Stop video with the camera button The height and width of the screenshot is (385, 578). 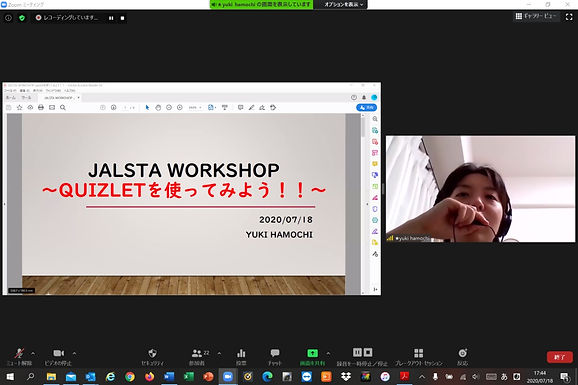(x=58, y=356)
